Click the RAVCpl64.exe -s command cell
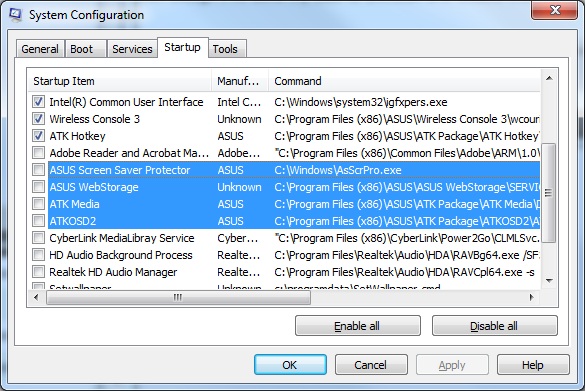 click(x=404, y=272)
